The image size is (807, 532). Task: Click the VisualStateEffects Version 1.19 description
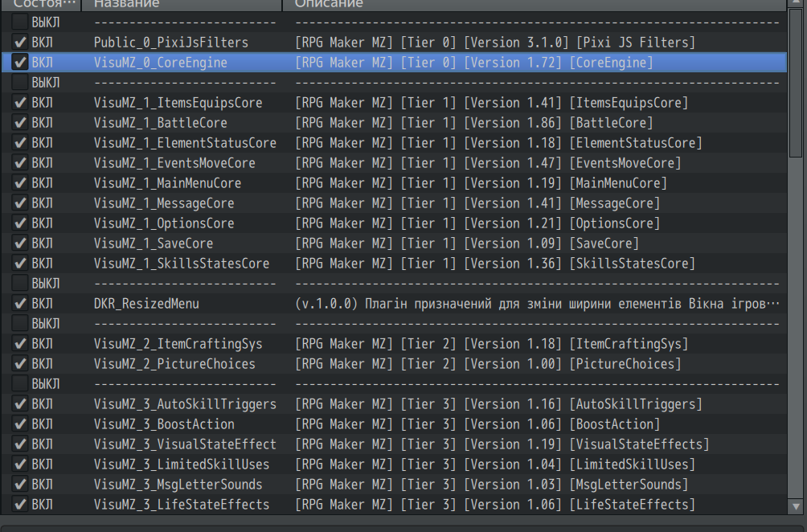tap(502, 444)
